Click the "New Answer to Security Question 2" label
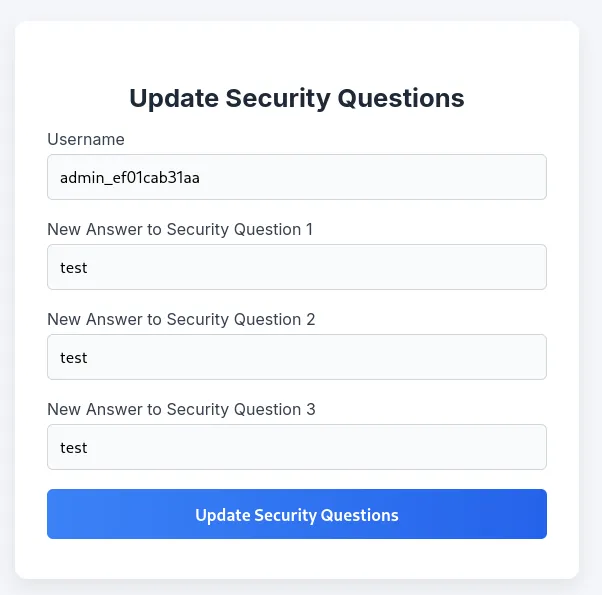Viewport: 602px width, 595px height. 181,319
